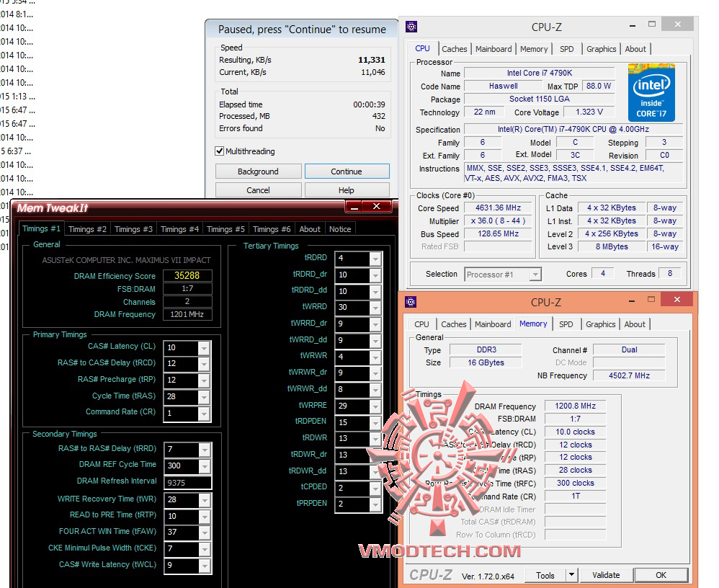Click the CPU-Z app icon in Memory window

point(411,302)
